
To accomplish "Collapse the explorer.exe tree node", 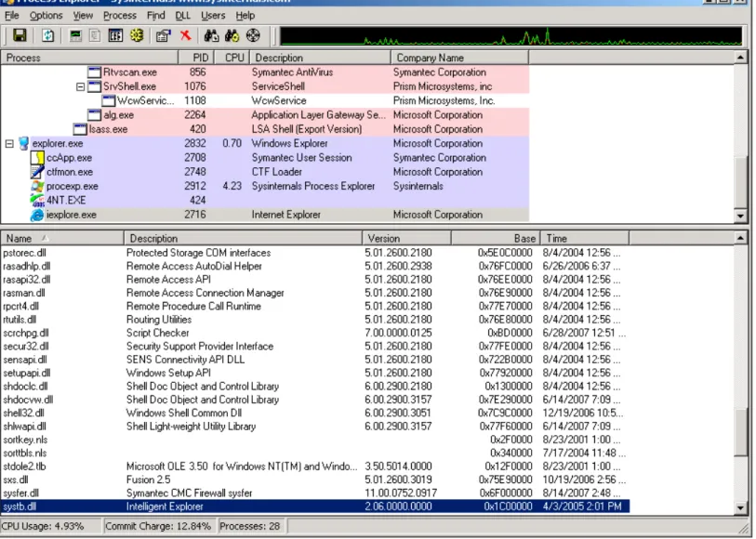I will 9,143.
